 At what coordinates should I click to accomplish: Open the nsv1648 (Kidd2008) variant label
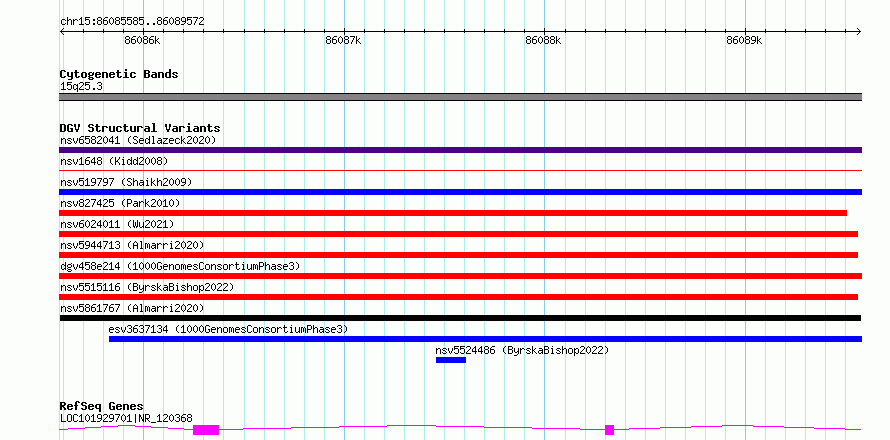point(114,161)
